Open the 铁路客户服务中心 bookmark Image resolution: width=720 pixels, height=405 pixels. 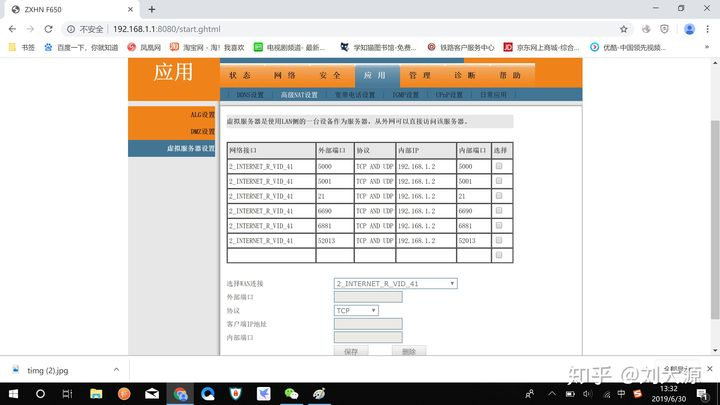pos(461,47)
